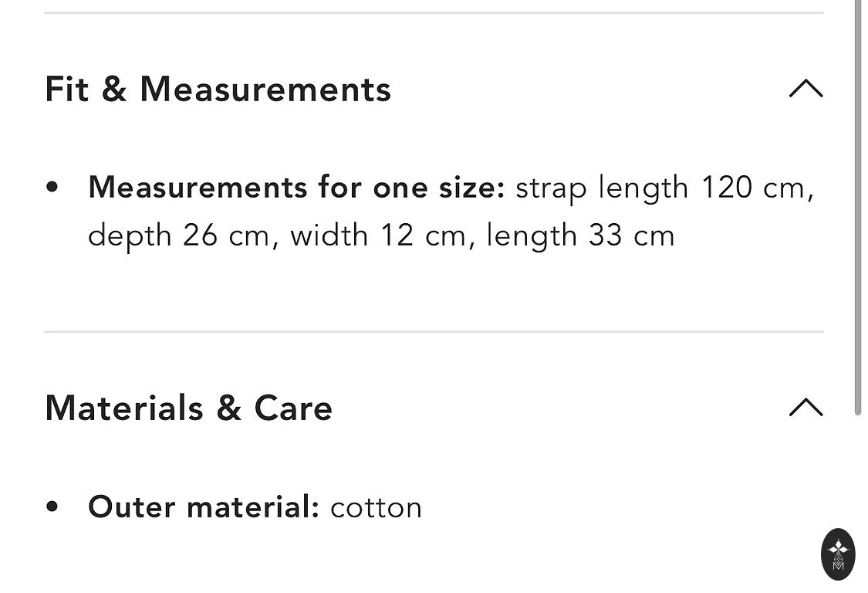Click the "Measurements for one size:" label

(296, 188)
